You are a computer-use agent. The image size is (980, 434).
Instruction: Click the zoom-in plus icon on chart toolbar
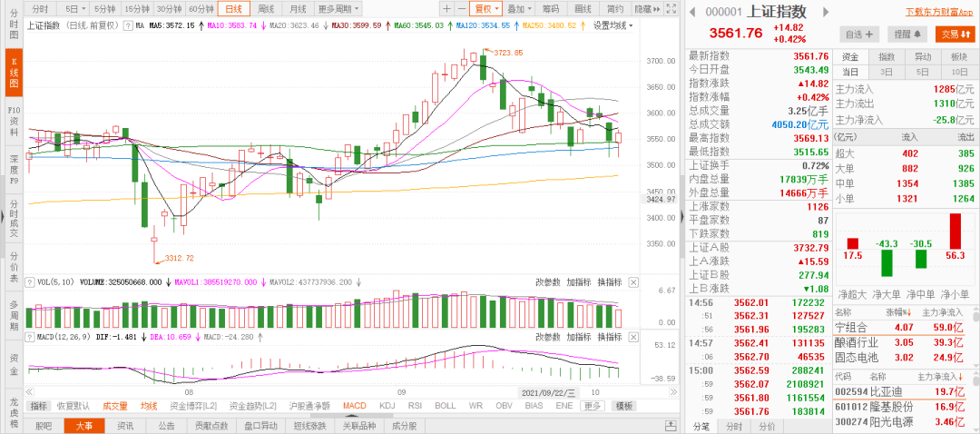point(446,8)
